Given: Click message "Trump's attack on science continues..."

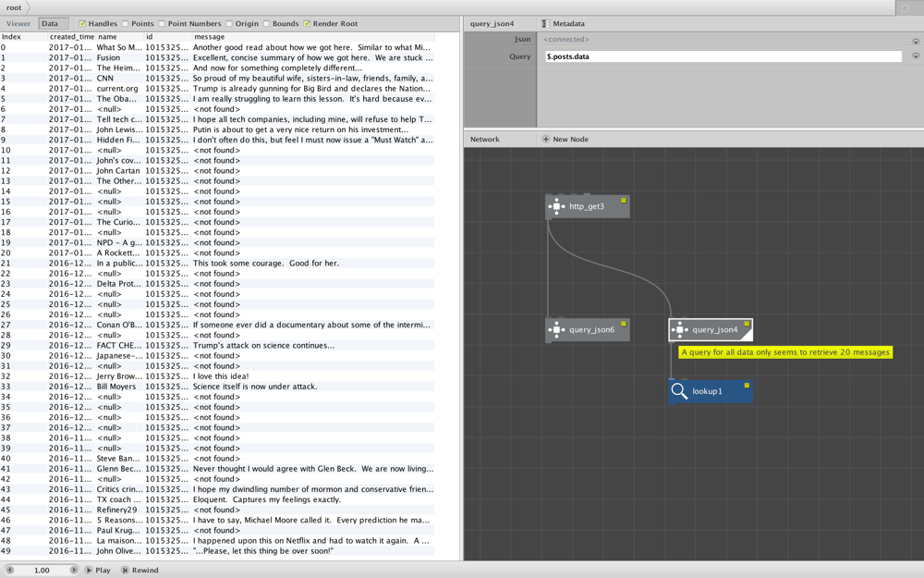Looking at the screenshot, I should coord(263,346).
